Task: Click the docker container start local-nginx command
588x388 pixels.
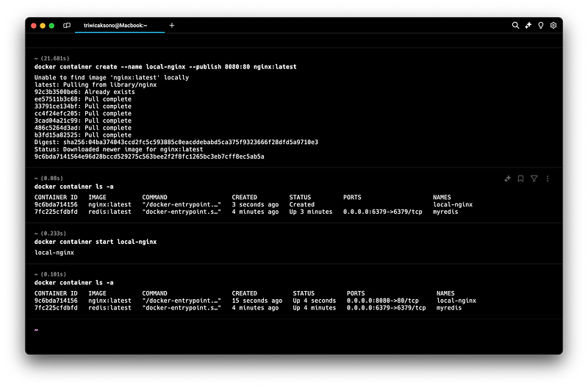Action: point(96,242)
